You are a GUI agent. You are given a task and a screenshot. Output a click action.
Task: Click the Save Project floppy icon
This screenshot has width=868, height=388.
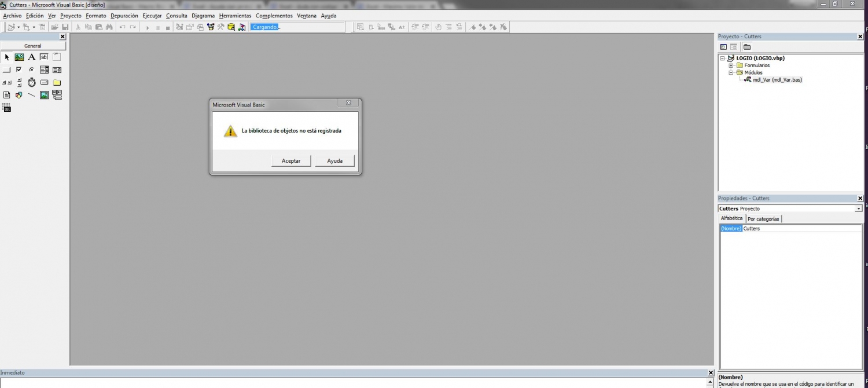pyautogui.click(x=65, y=27)
